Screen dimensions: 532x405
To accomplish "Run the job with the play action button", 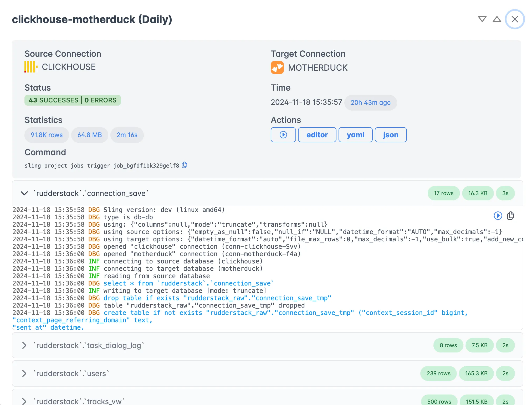I will pyautogui.click(x=283, y=135).
